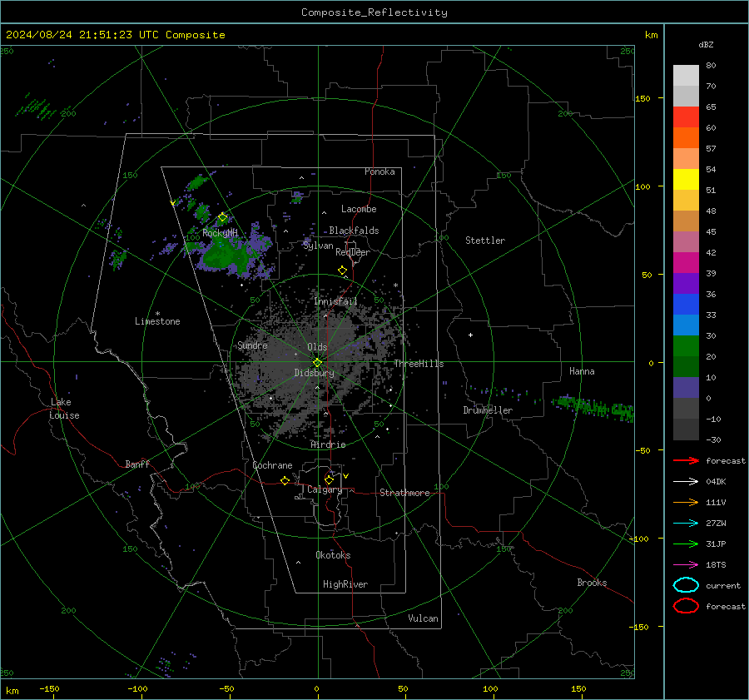
Task: Click the Brooks city label
Action: (592, 583)
